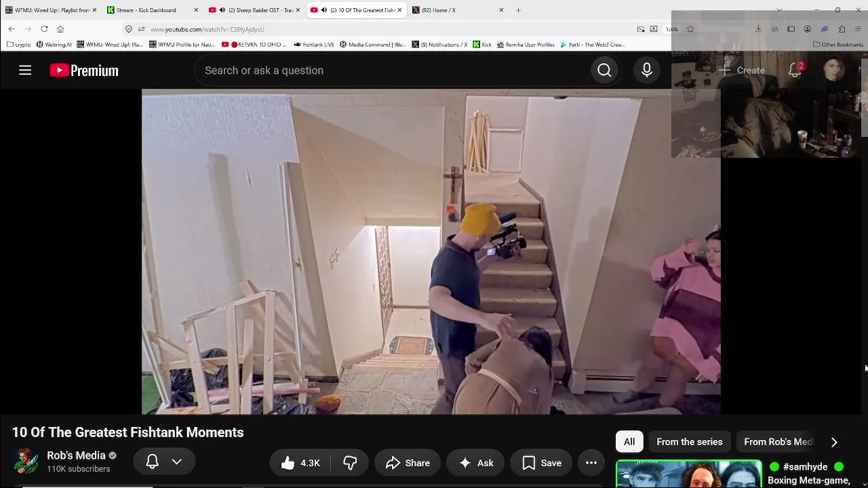The image size is (868, 488).
Task: Open the more actions ellipsis menu
Action: point(591,463)
